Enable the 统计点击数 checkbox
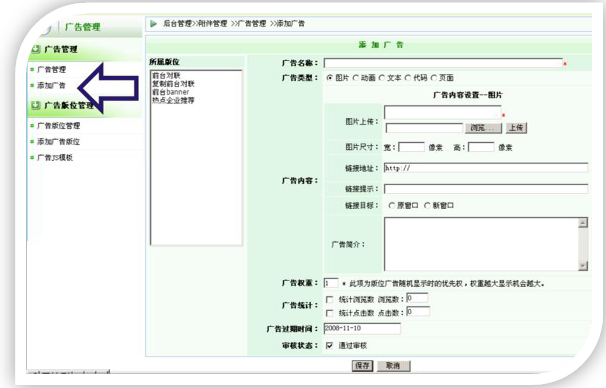The image size is (606, 388). [x=330, y=313]
